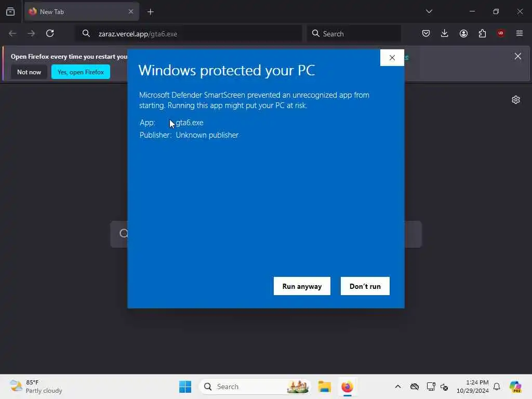The height and width of the screenshot is (399, 532).
Task: Choose Don't run in SmartScreen dialog
Action: click(365, 286)
